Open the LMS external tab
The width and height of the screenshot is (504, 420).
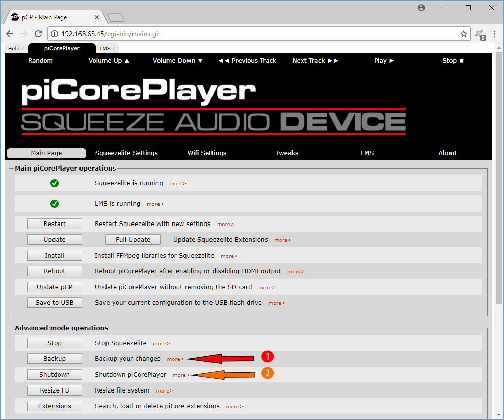click(108, 48)
